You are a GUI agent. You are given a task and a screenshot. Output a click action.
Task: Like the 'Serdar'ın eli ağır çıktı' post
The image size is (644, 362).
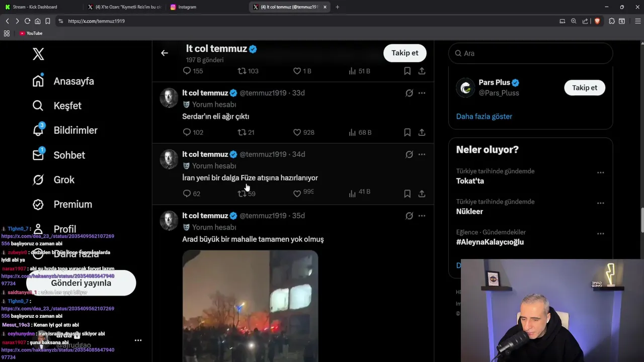tap(303, 132)
